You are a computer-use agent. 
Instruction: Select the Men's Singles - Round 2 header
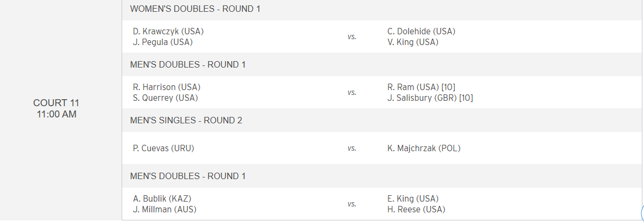(186, 120)
